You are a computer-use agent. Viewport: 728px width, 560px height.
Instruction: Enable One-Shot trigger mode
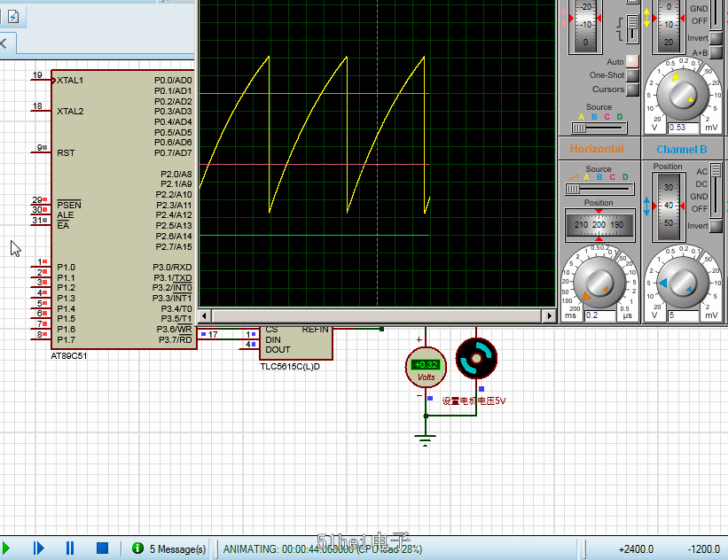[x=632, y=75]
